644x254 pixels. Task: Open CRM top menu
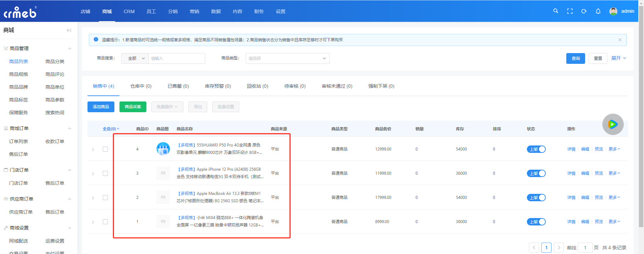(x=129, y=11)
